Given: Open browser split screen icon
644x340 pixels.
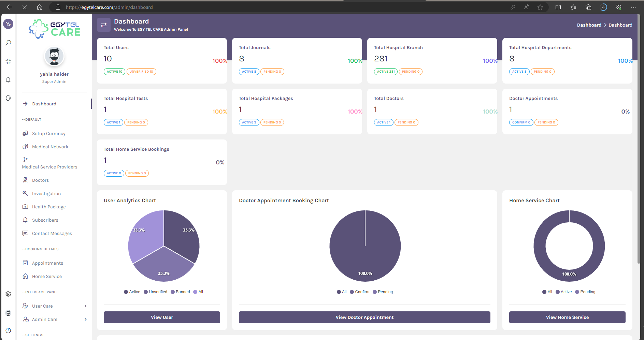Looking at the screenshot, I should point(558,7).
